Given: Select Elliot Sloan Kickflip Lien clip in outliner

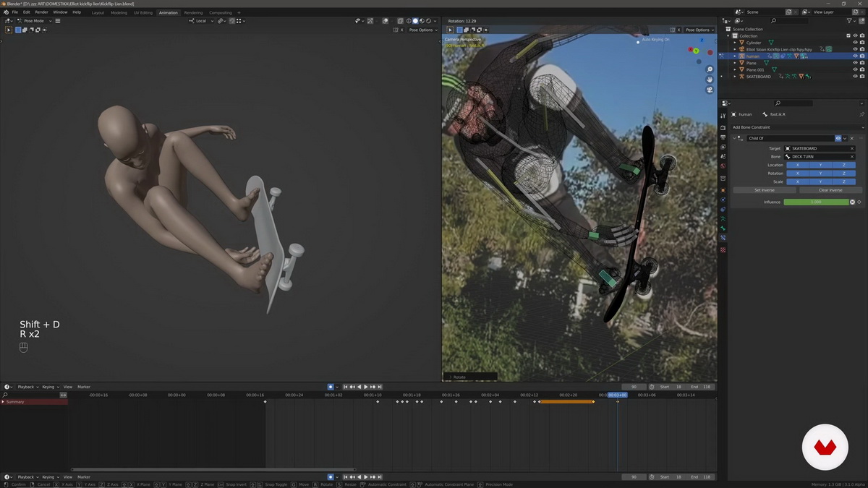Looking at the screenshot, I should (x=778, y=49).
